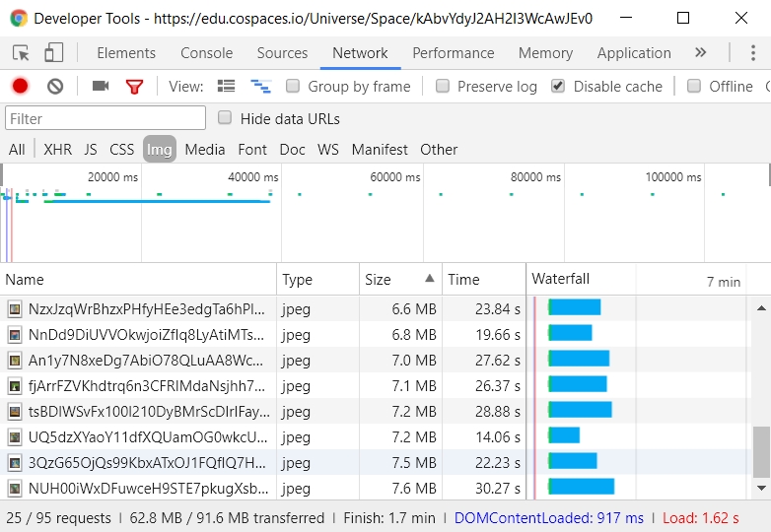Filter requests by XHR type
Screen dimensions: 771x532
click(57, 150)
